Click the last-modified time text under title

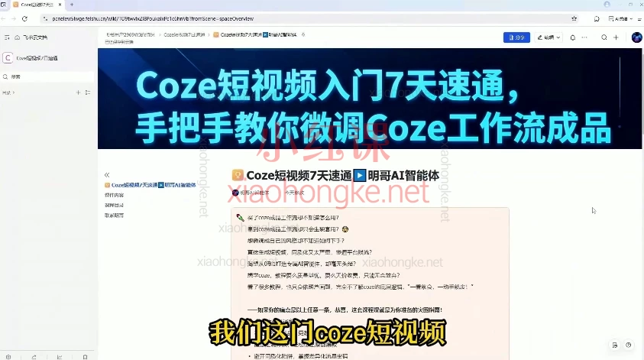pos(294,193)
